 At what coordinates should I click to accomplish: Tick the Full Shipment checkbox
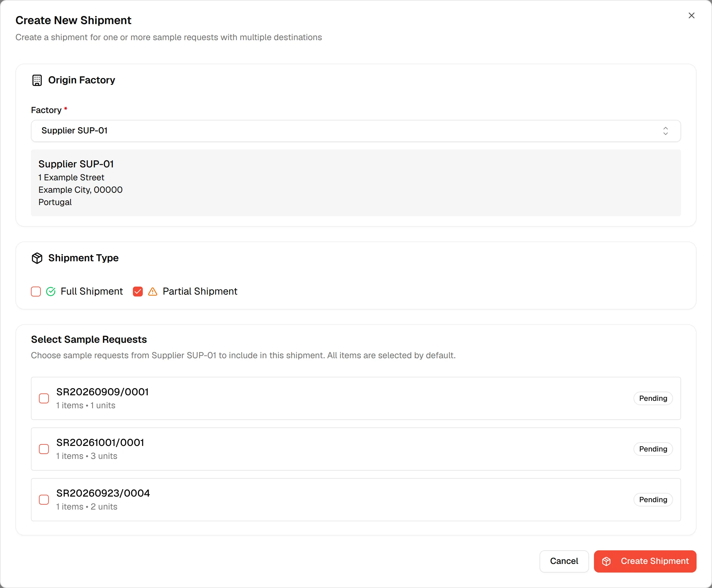36,292
